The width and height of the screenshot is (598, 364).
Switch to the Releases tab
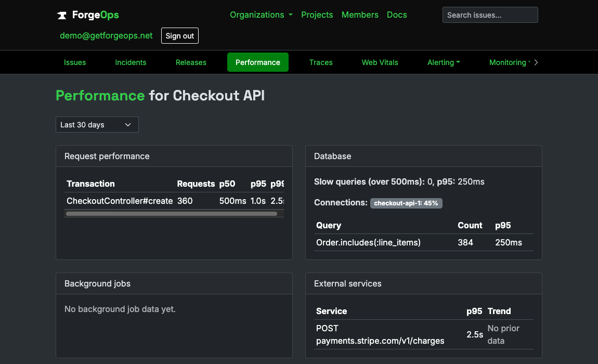[x=191, y=62]
